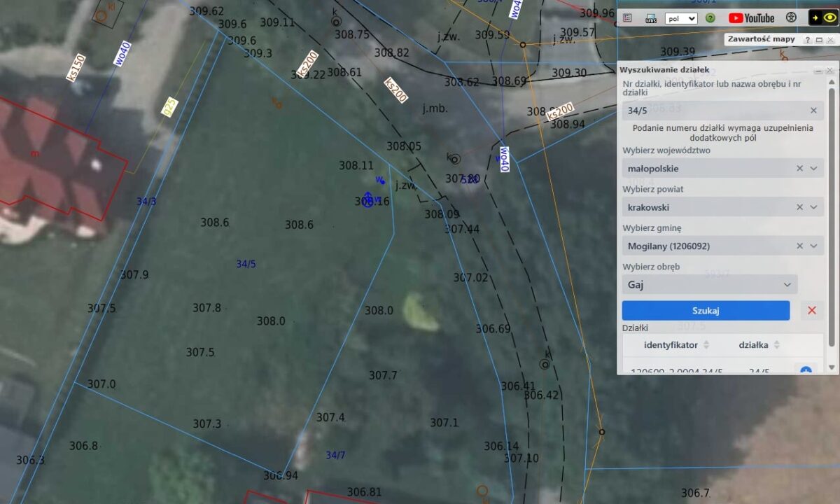Sort by identyfikator column
This screenshot has height=504, width=840.
tap(706, 345)
